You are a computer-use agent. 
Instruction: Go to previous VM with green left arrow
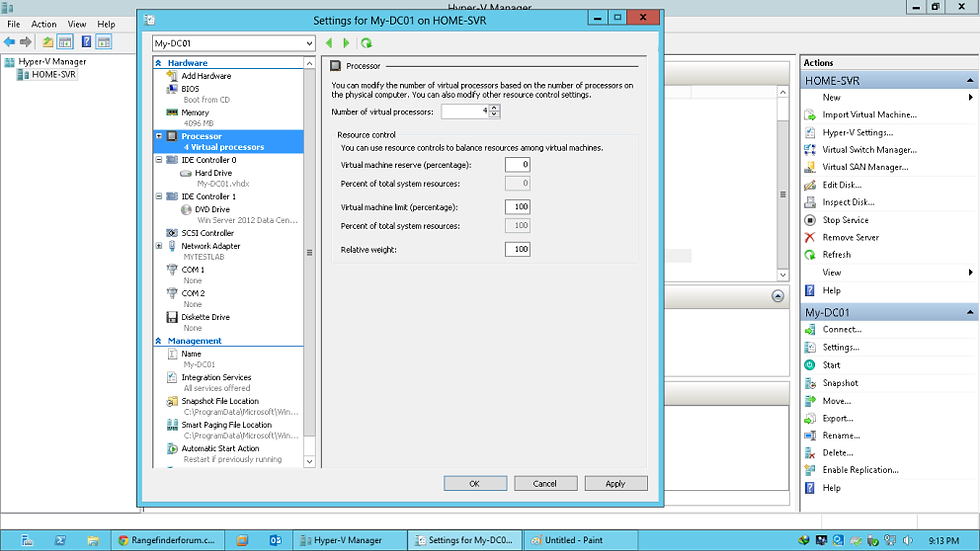329,43
